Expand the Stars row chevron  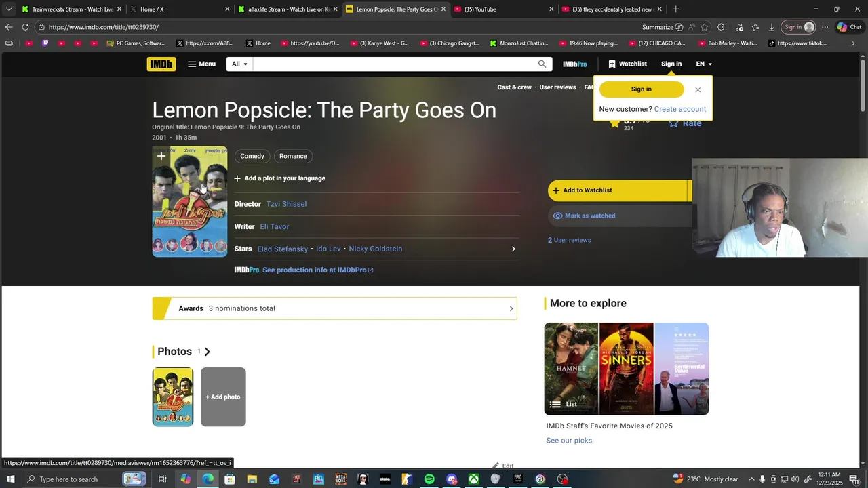point(513,249)
